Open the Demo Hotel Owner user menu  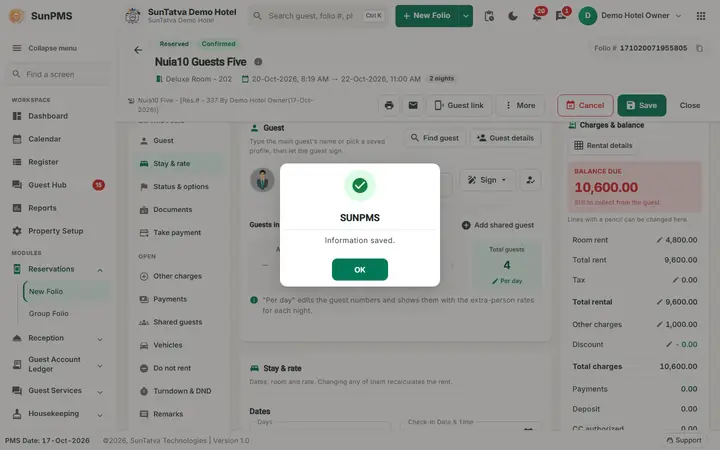pyautogui.click(x=630, y=16)
